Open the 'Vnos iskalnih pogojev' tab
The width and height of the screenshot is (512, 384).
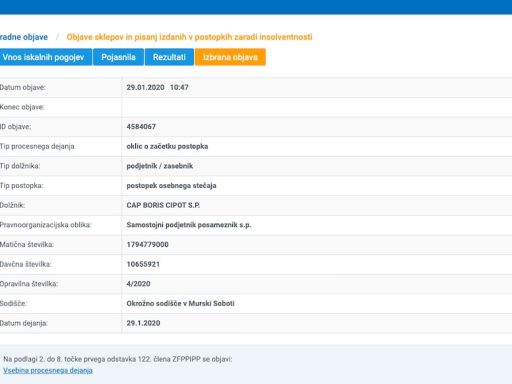click(x=46, y=57)
